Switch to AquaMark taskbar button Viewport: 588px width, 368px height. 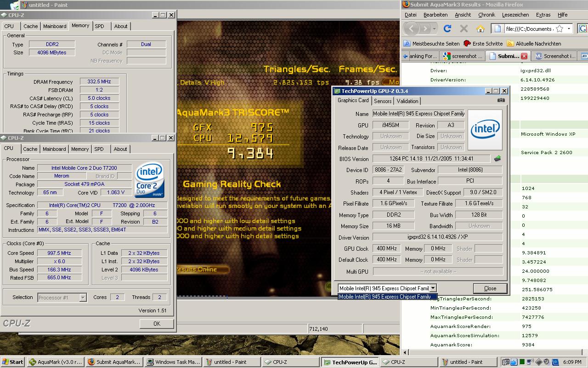pyautogui.click(x=56, y=362)
